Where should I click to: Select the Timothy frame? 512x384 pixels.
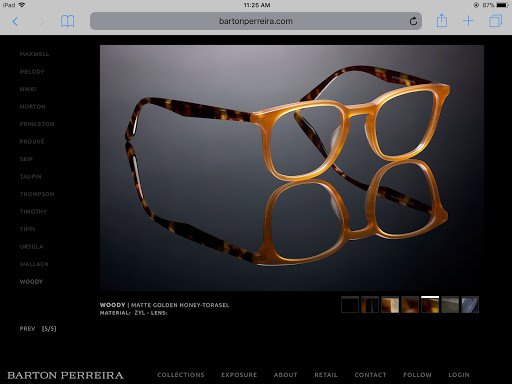[x=33, y=212]
